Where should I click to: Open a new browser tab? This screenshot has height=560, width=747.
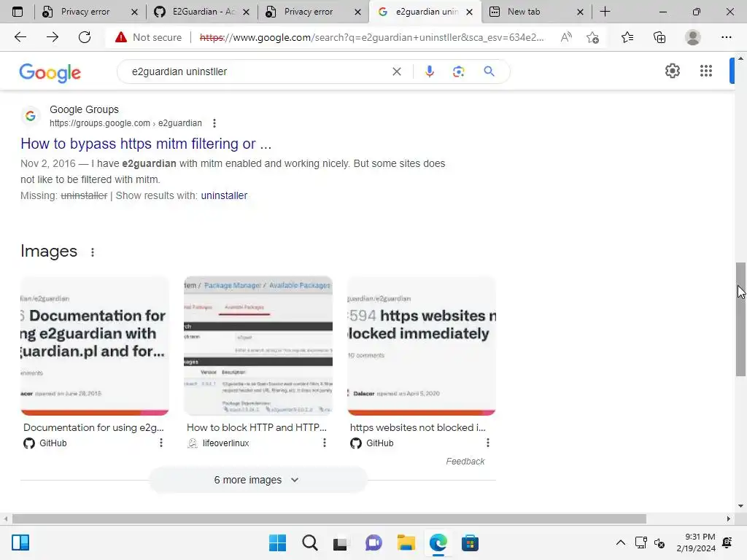[x=605, y=12]
